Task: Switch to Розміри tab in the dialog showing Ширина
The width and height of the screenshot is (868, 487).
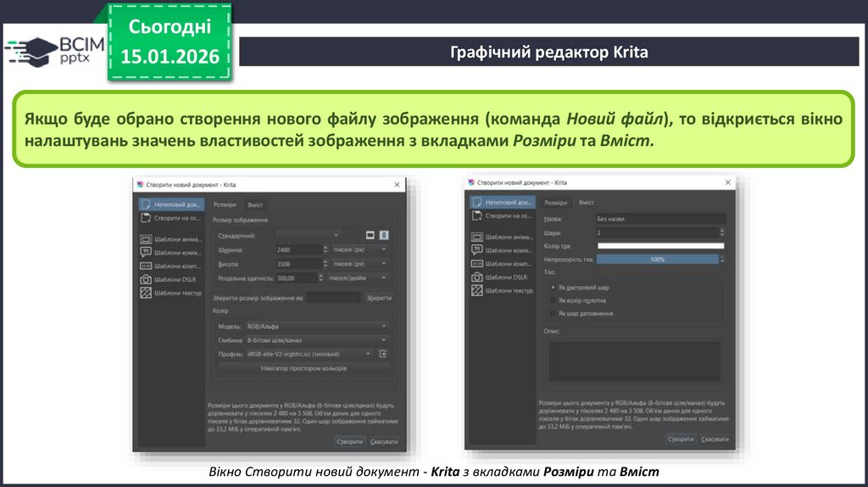Action: tap(225, 205)
